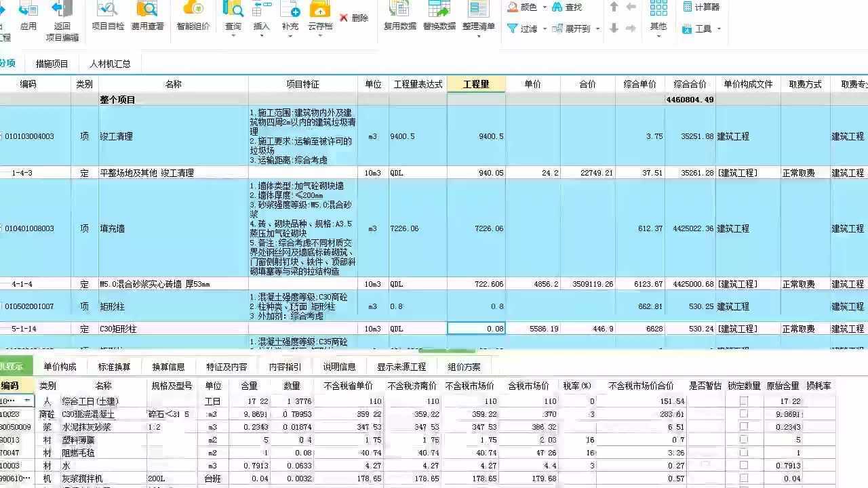Click the 删除 delete button
Viewport: 868px width, 488px height.
coord(354,18)
